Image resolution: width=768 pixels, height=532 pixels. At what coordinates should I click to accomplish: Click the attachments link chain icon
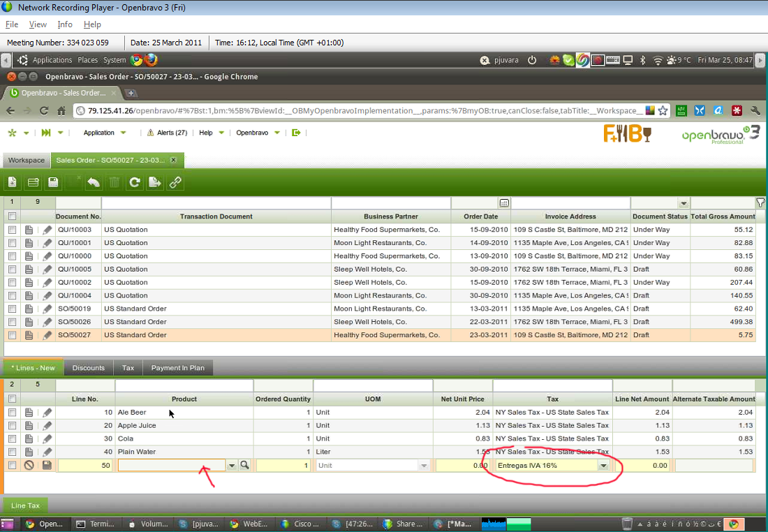coord(175,183)
